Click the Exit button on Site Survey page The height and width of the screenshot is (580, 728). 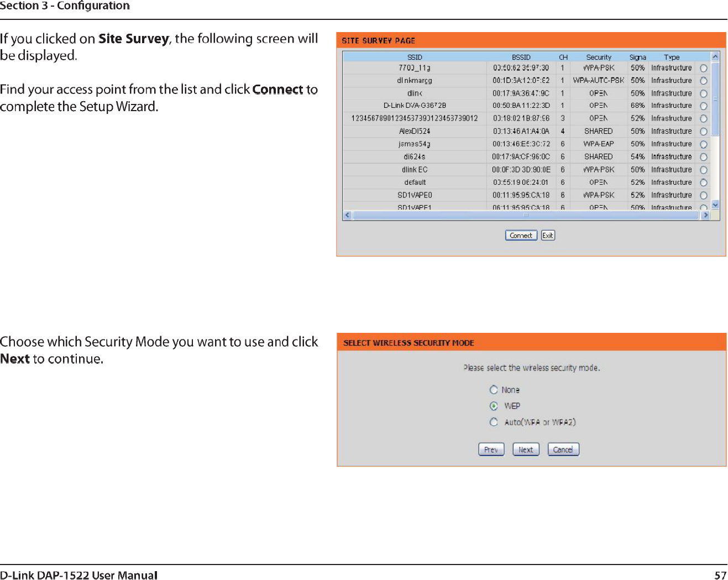[548, 236]
